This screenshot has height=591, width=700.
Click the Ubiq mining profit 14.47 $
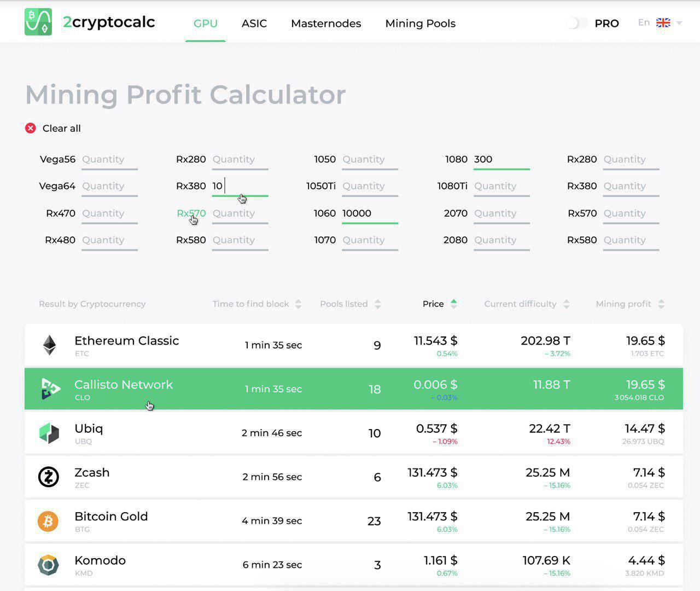pos(645,428)
